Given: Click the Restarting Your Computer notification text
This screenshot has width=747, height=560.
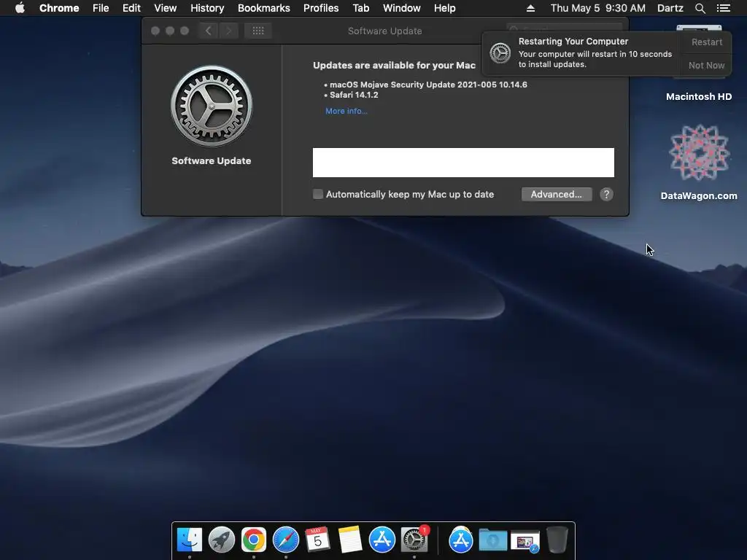Looking at the screenshot, I should [573, 42].
